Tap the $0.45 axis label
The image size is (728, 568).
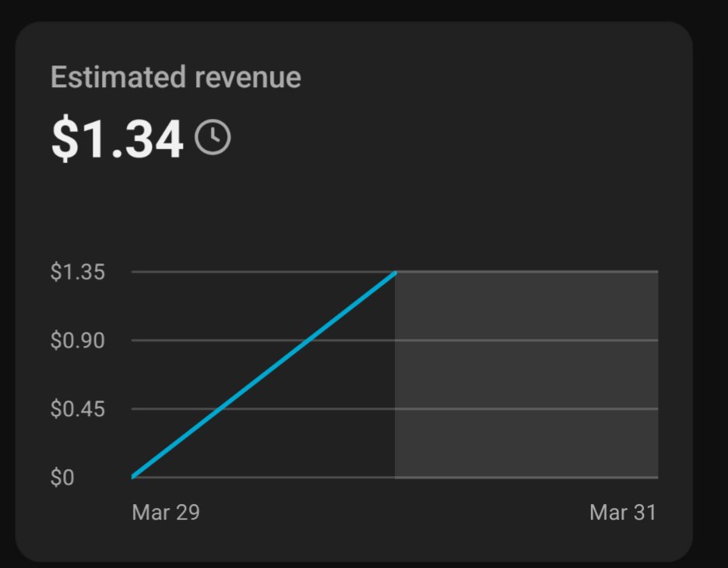coord(78,409)
